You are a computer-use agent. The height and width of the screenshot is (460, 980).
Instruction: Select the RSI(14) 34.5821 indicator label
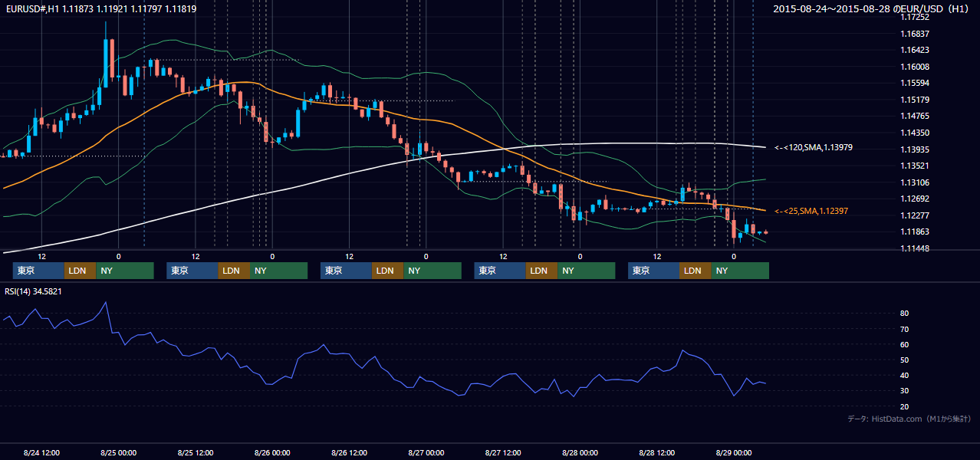tap(34, 291)
